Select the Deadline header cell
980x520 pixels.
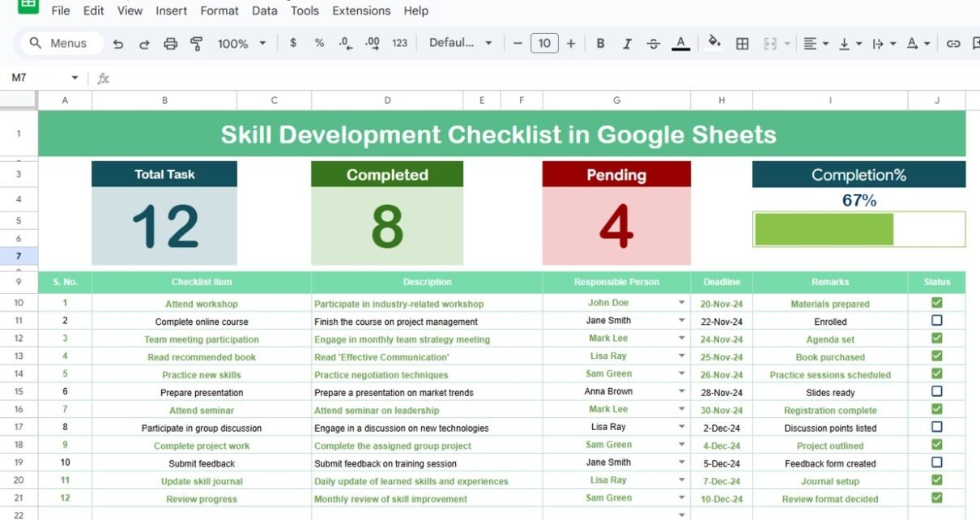(722, 282)
